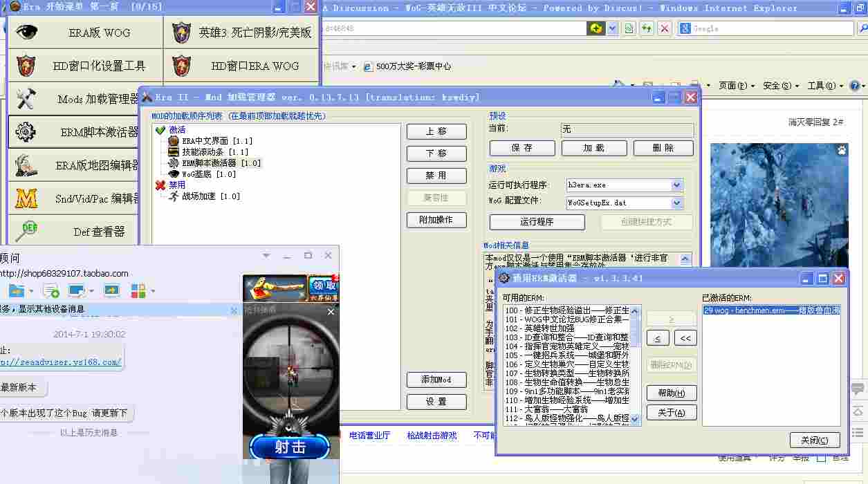Select disabled mod 战场加速 [1.0]

pyautogui.click(x=211, y=196)
